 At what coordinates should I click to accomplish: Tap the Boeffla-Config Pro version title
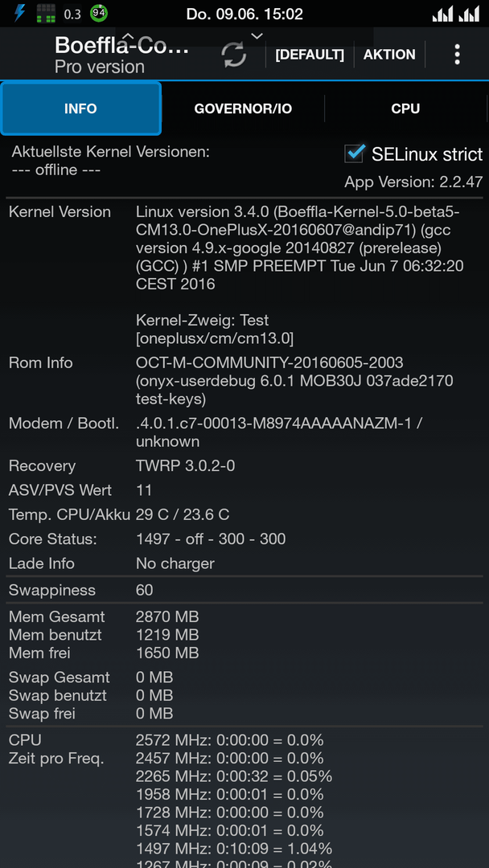(121, 55)
